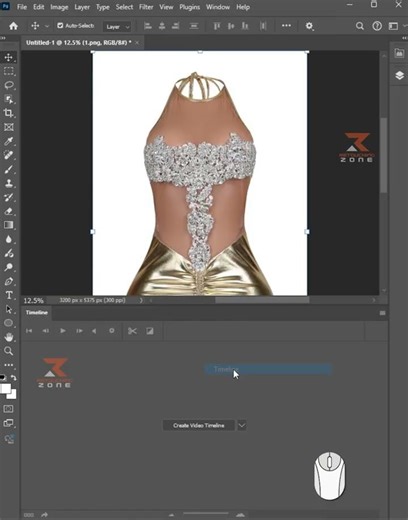
Task: Open the Timeline panel flyout menu
Action: point(382,313)
